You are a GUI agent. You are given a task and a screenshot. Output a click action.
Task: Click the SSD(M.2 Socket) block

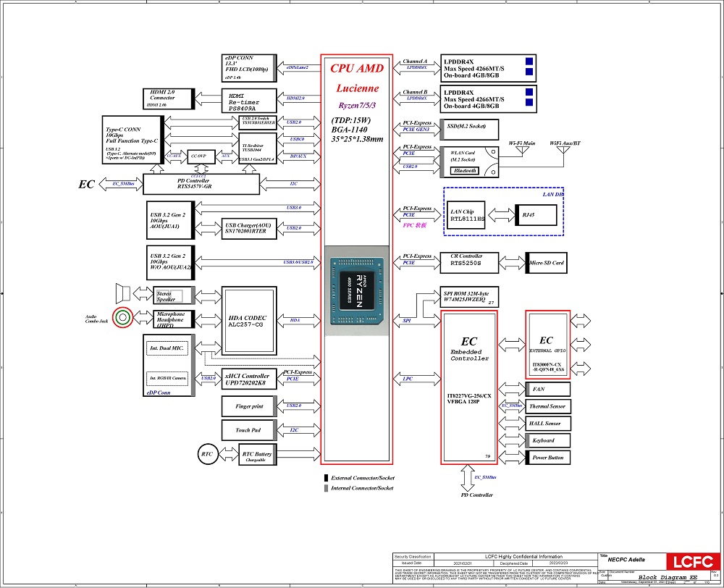click(x=470, y=130)
